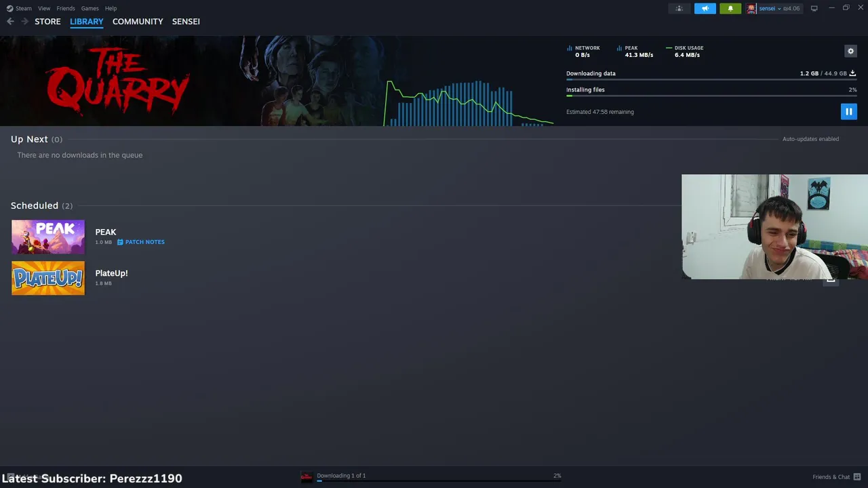Click the DISK USAGE stat
Image resolution: width=868 pixels, height=488 pixels.
point(685,52)
